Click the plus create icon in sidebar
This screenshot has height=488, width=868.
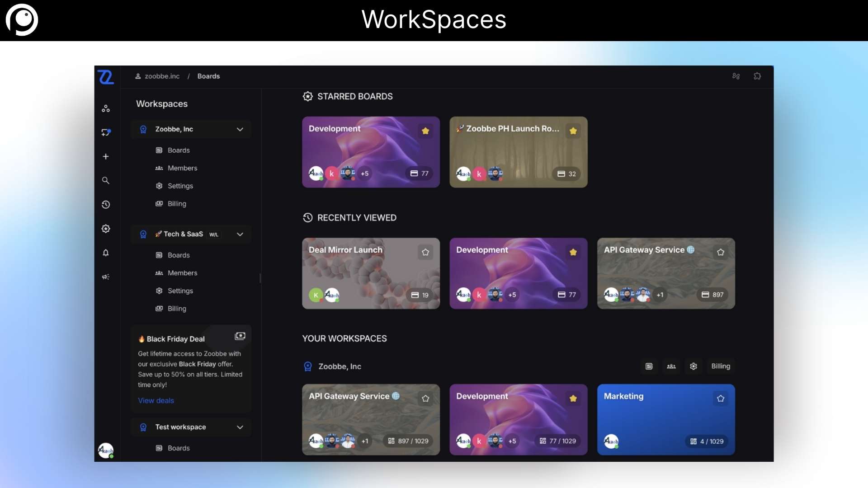106,156
